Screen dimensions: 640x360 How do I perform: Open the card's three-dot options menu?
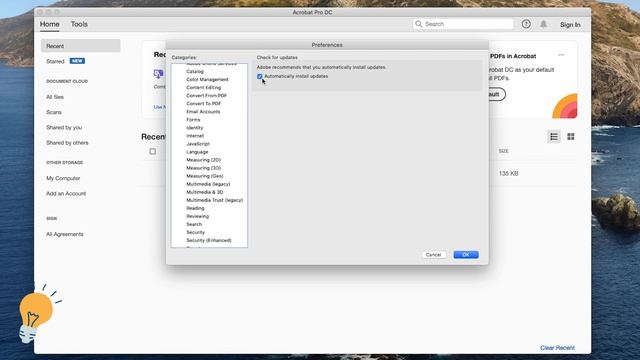[x=561, y=55]
